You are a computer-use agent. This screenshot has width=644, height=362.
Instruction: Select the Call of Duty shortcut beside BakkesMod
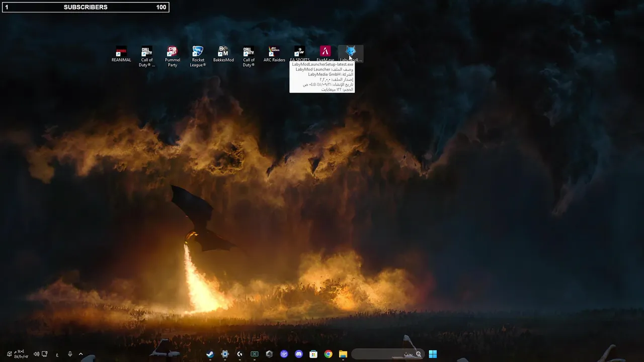[249, 56]
